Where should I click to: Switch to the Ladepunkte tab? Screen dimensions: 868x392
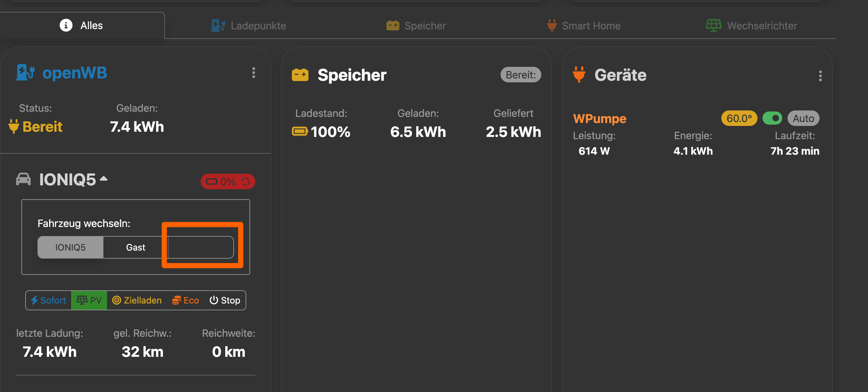[249, 26]
